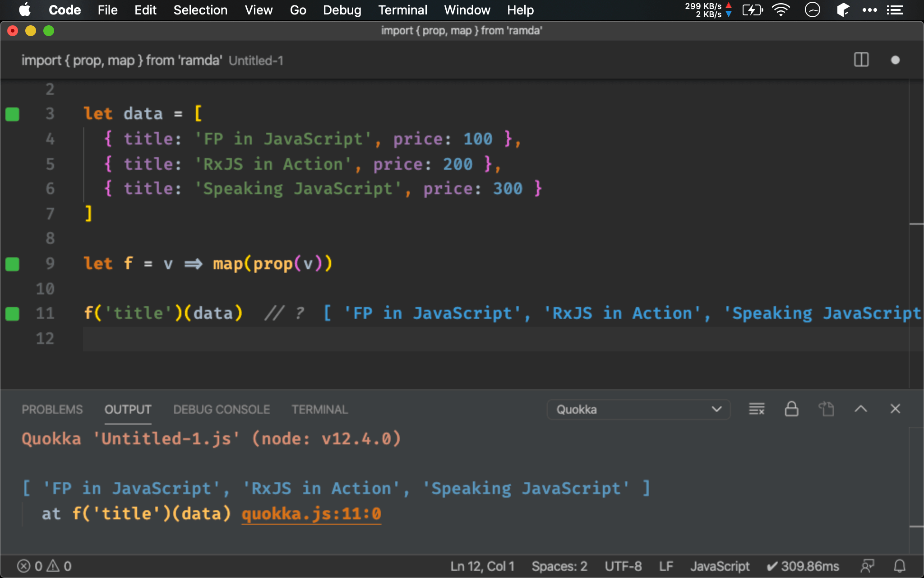
Task: Follow the quokka.js:11:0 link
Action: 311,514
